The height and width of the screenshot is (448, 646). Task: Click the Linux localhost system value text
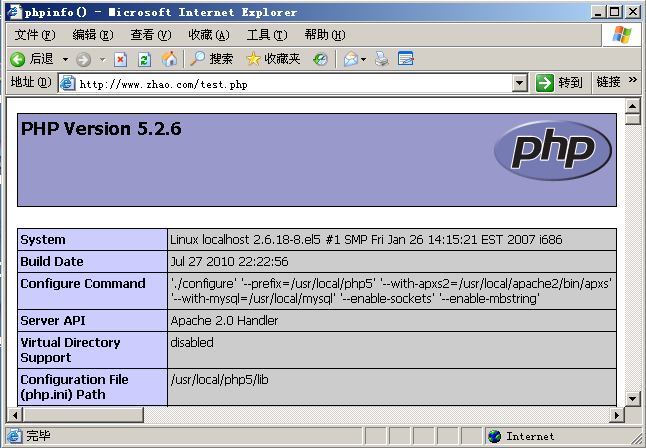[x=366, y=239]
